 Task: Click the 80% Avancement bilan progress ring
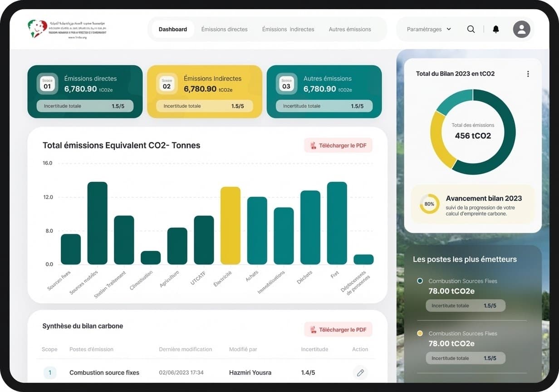[429, 204]
